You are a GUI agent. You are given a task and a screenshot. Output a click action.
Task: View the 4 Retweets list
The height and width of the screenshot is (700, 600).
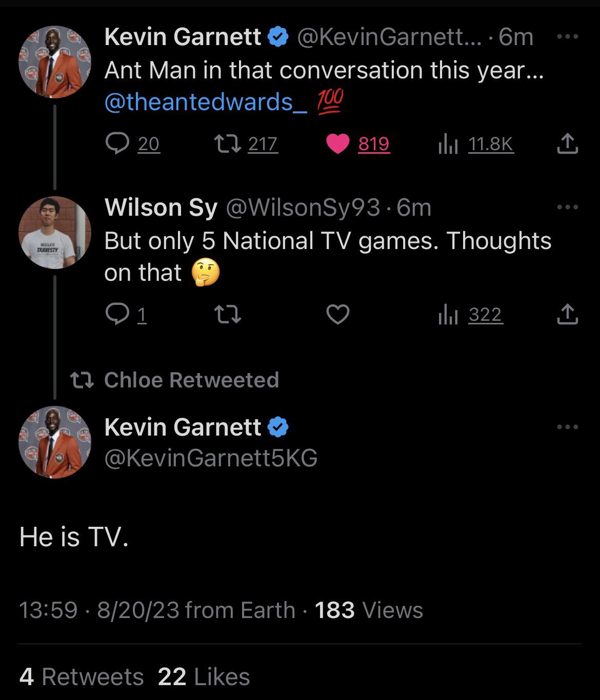click(81, 676)
